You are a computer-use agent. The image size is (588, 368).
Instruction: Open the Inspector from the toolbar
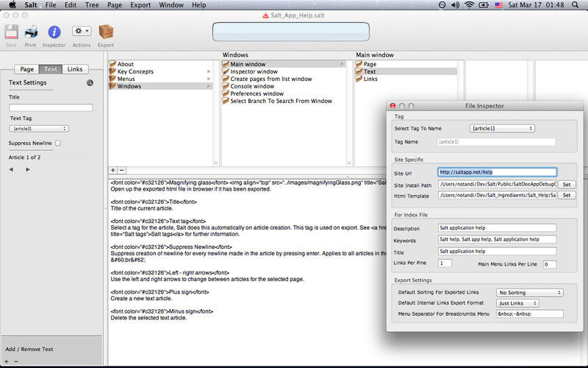pyautogui.click(x=54, y=32)
